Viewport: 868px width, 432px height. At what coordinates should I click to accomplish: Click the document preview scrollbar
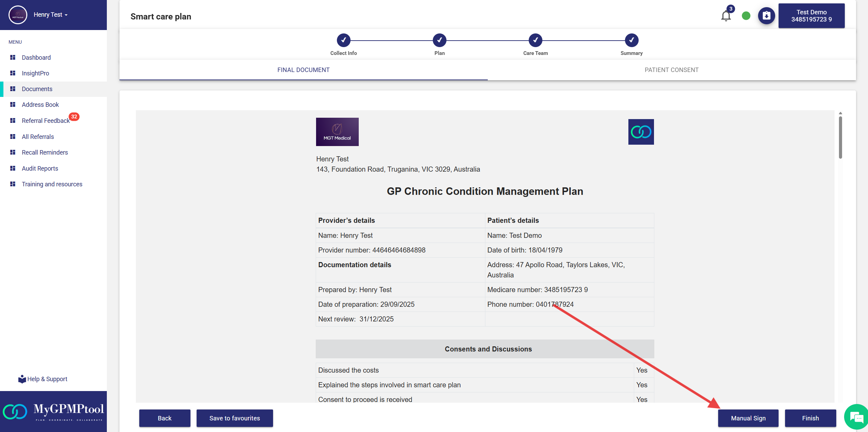(x=840, y=137)
